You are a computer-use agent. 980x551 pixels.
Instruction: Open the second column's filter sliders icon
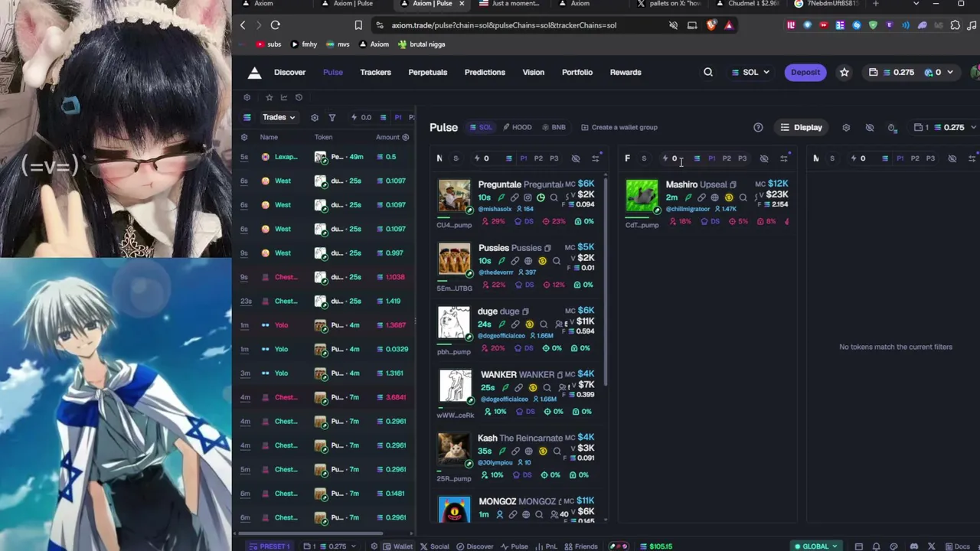point(784,158)
